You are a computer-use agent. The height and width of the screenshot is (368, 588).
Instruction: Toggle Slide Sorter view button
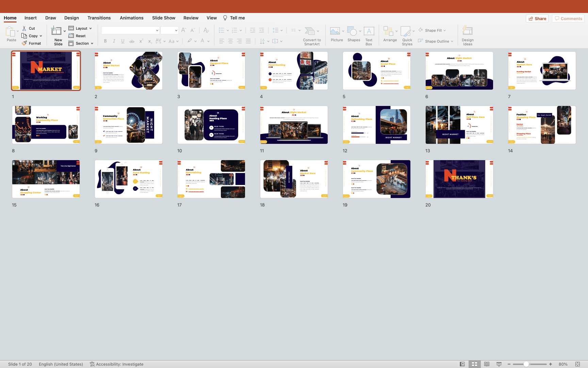point(474,364)
